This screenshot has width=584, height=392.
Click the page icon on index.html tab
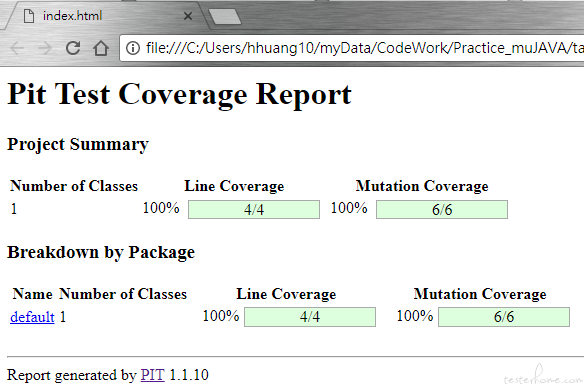(x=29, y=16)
